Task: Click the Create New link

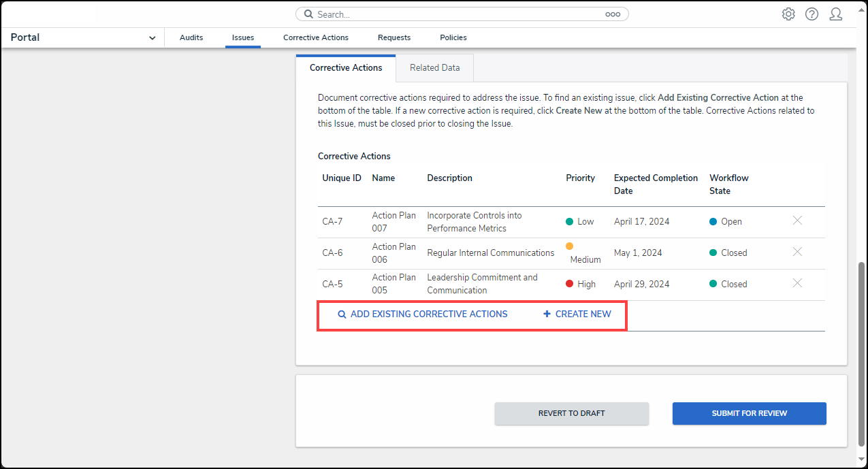Action: point(577,314)
